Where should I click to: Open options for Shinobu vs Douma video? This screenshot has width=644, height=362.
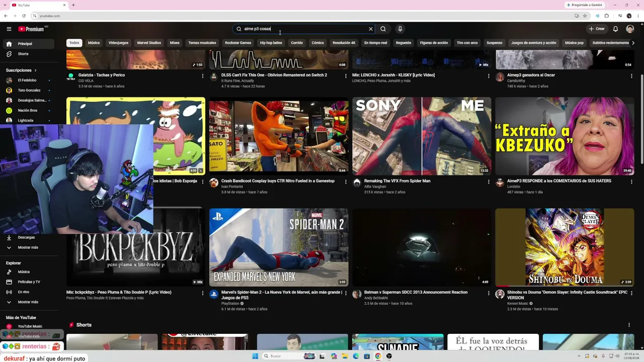pyautogui.click(x=631, y=293)
